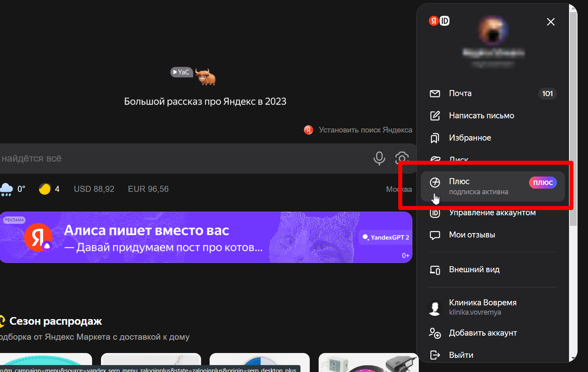Open Большой рассказ про Яндекс в 2023
This screenshot has height=372, width=588.
(205, 102)
